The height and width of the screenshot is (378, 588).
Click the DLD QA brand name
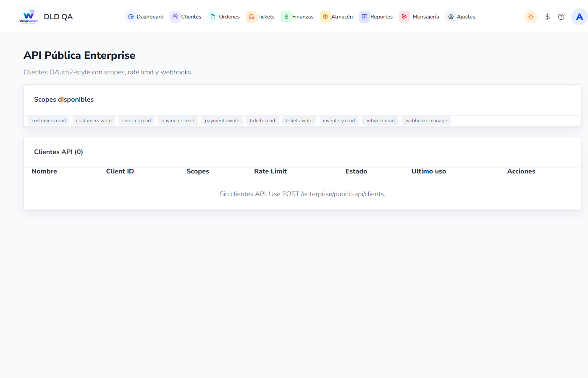58,17
